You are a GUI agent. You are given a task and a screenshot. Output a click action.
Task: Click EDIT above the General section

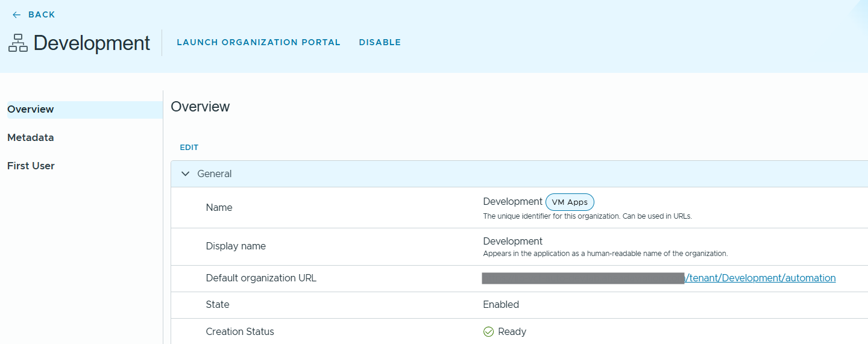(189, 148)
